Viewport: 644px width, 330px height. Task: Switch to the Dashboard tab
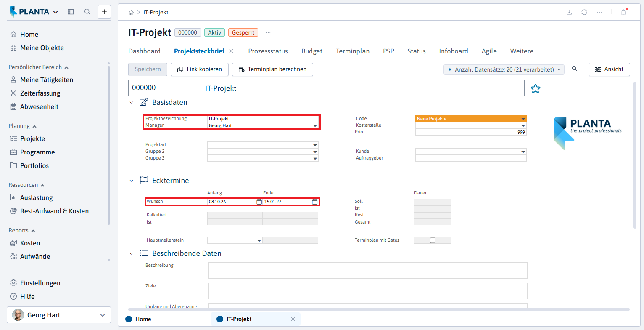coord(144,51)
